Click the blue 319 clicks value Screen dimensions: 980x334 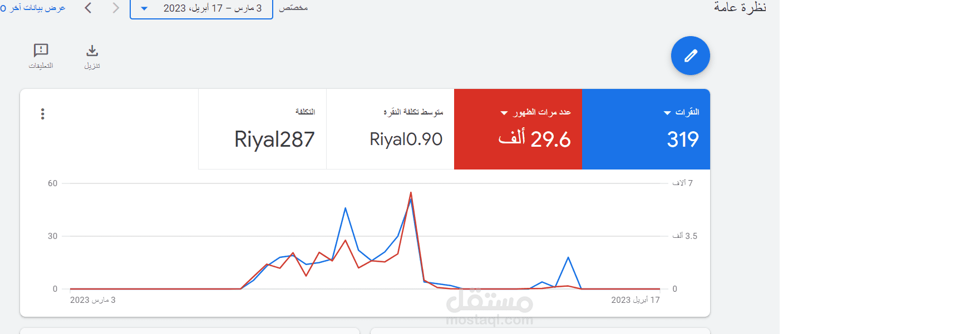tap(682, 139)
